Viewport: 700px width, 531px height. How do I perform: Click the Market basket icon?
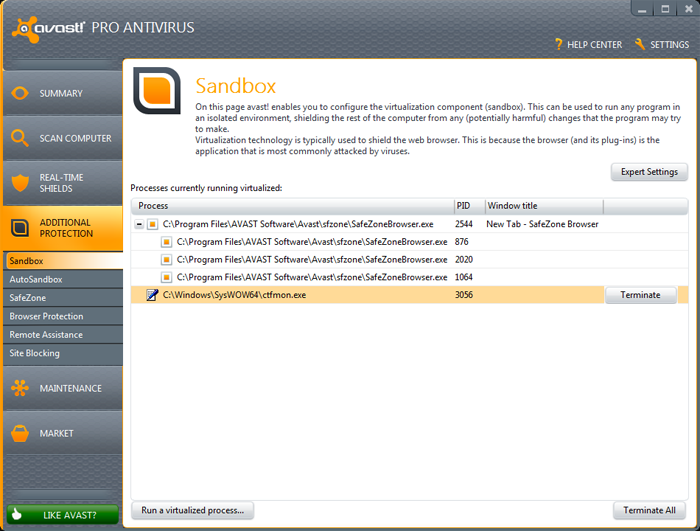20,433
